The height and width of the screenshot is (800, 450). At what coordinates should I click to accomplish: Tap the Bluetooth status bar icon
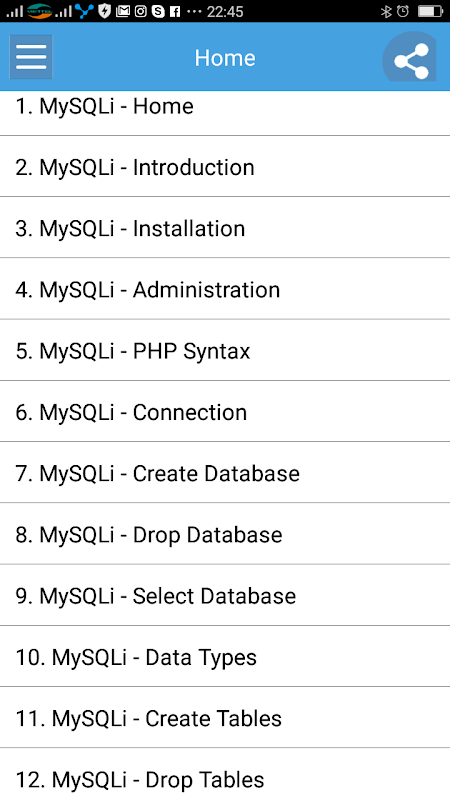386,11
